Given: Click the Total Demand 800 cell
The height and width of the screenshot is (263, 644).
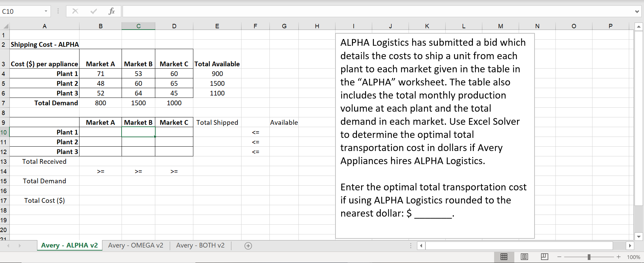Looking at the screenshot, I should click(x=101, y=103).
